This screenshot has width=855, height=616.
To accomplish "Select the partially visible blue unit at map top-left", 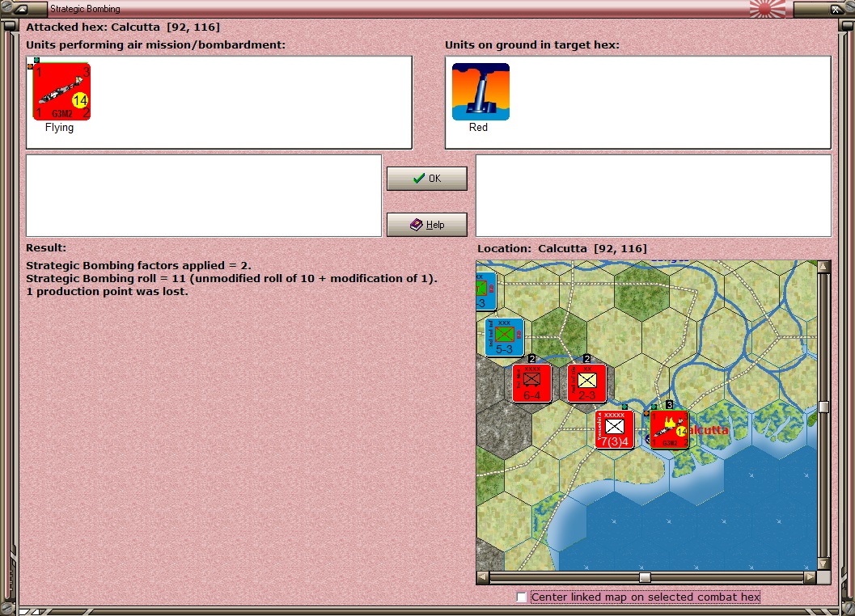I will [485, 291].
